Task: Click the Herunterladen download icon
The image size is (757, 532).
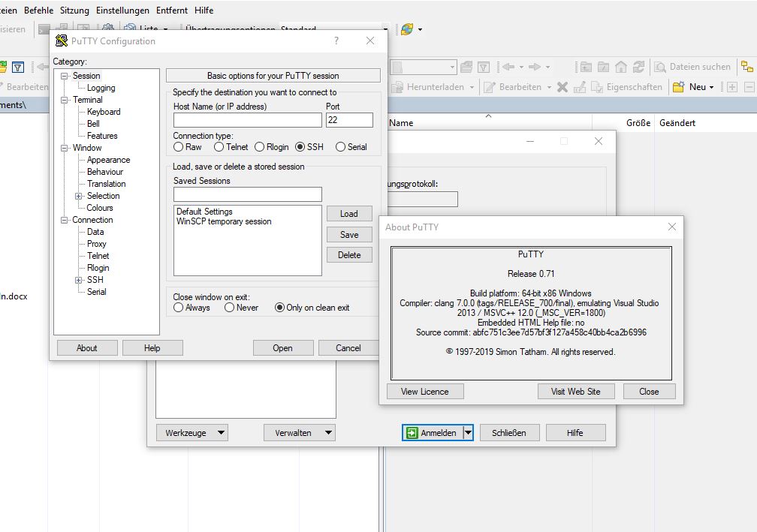Action: pyautogui.click(x=397, y=87)
